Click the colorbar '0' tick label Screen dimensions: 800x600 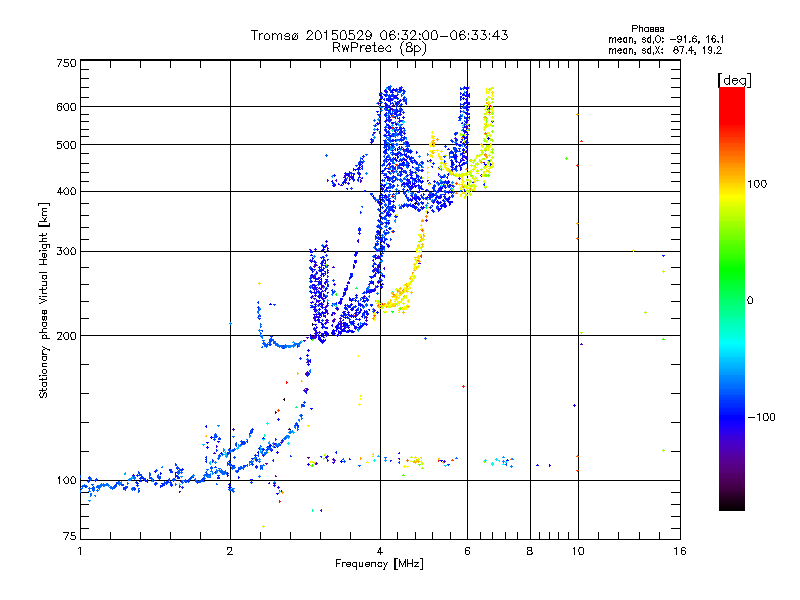click(750, 301)
